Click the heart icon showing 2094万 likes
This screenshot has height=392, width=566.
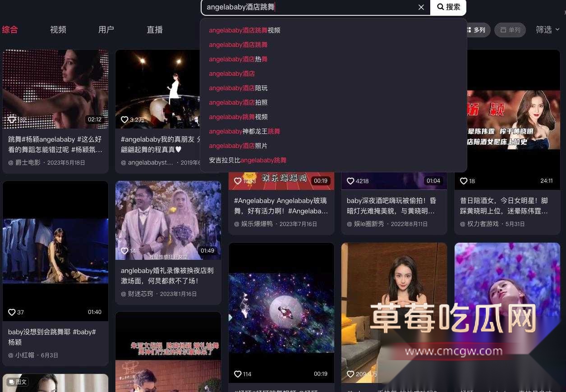pyautogui.click(x=351, y=374)
